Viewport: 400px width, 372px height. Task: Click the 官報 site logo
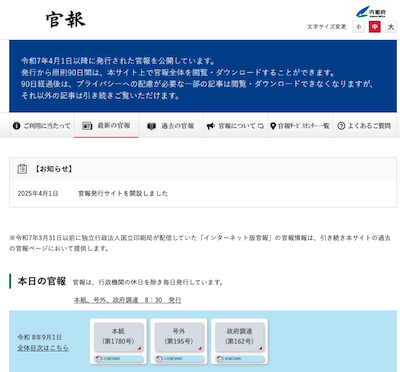66,19
